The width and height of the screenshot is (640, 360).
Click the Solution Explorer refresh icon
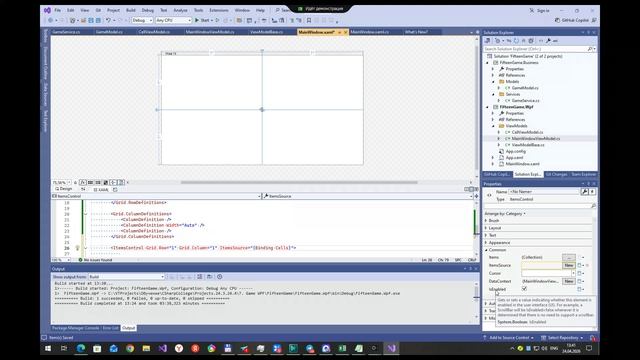click(516, 40)
